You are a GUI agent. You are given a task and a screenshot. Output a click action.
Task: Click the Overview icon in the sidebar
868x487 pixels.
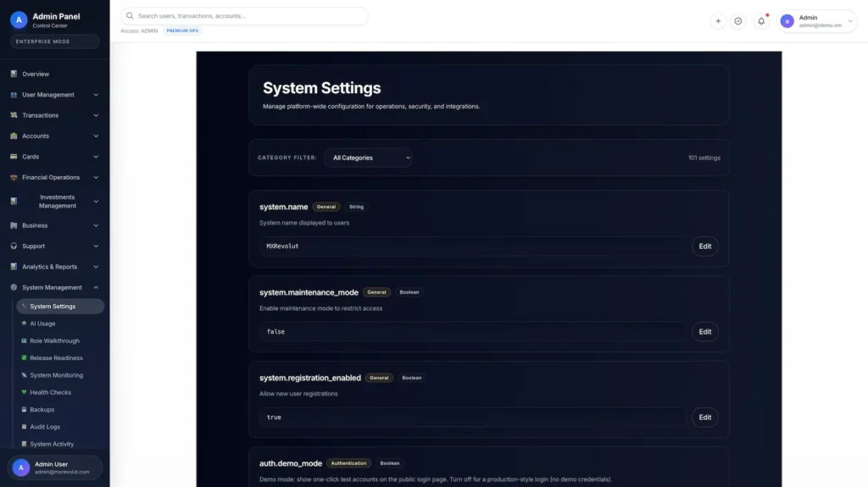pyautogui.click(x=14, y=74)
